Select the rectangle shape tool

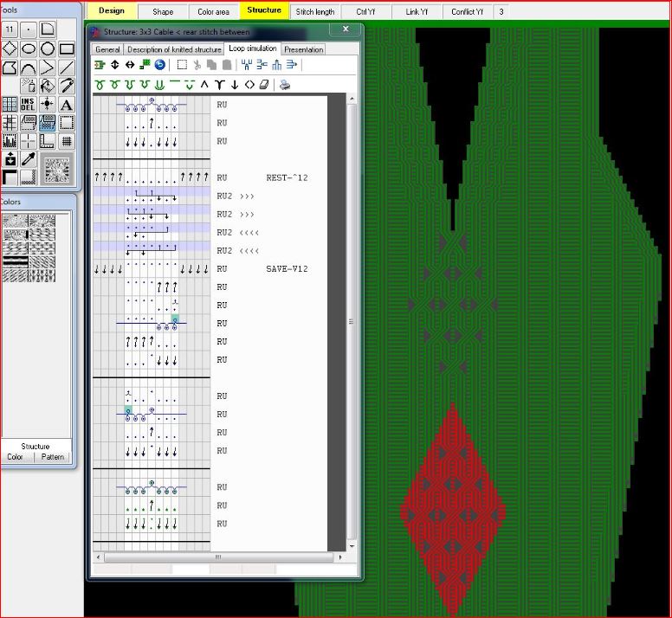click(x=67, y=49)
